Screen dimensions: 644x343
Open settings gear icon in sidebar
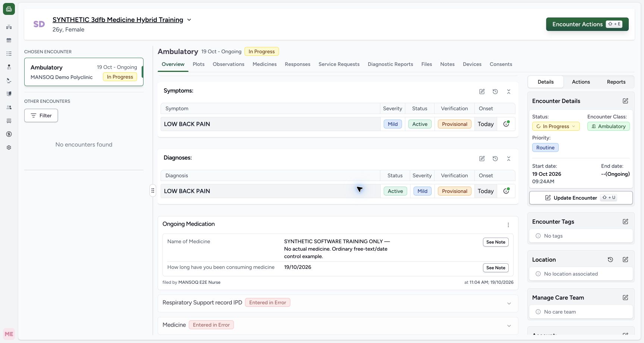click(x=9, y=147)
